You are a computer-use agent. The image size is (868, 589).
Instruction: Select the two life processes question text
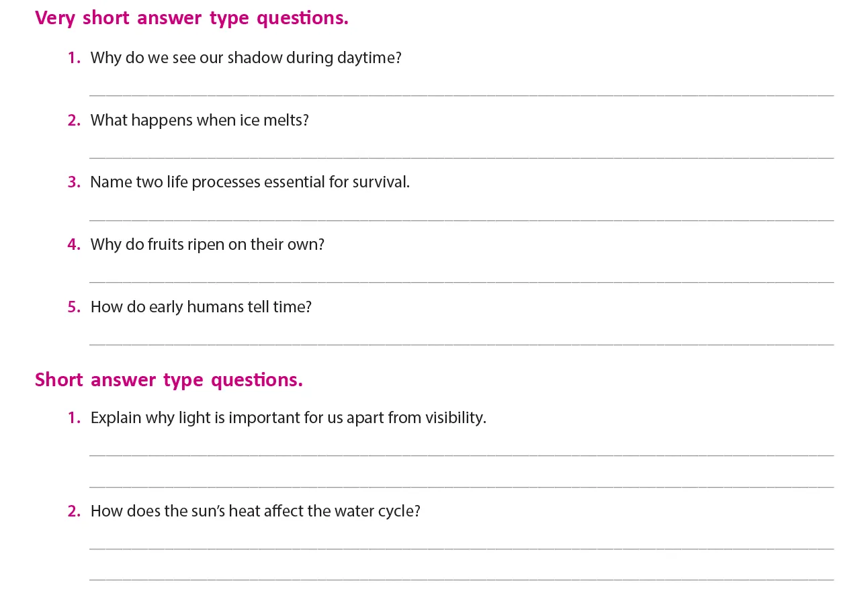coord(249,182)
